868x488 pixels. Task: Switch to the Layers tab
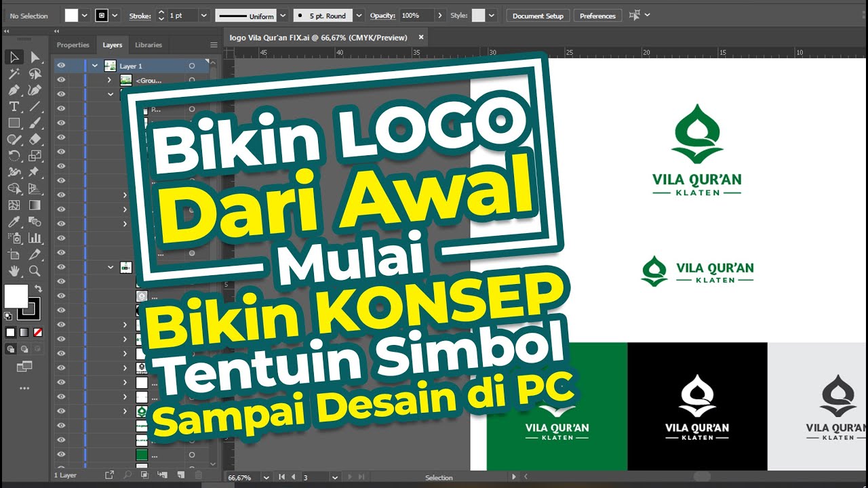113,45
